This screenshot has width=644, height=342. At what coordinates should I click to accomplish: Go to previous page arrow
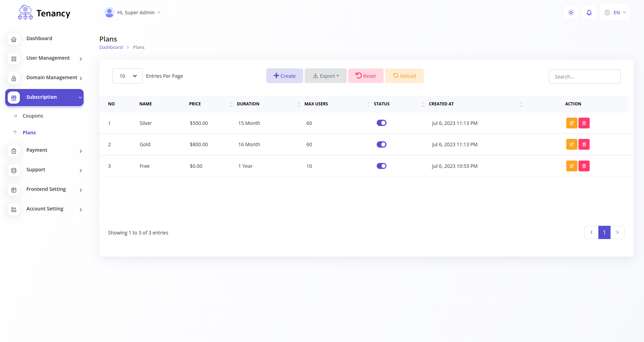(x=591, y=232)
